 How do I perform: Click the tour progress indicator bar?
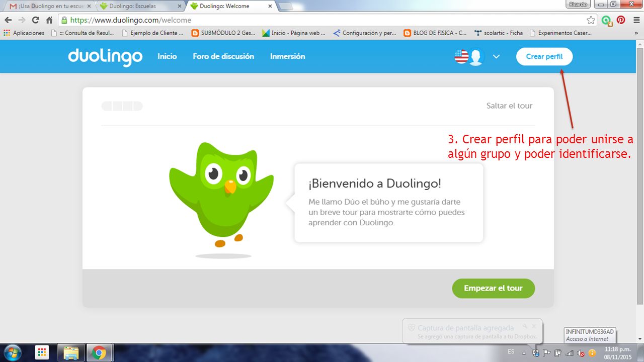pyautogui.click(x=122, y=106)
